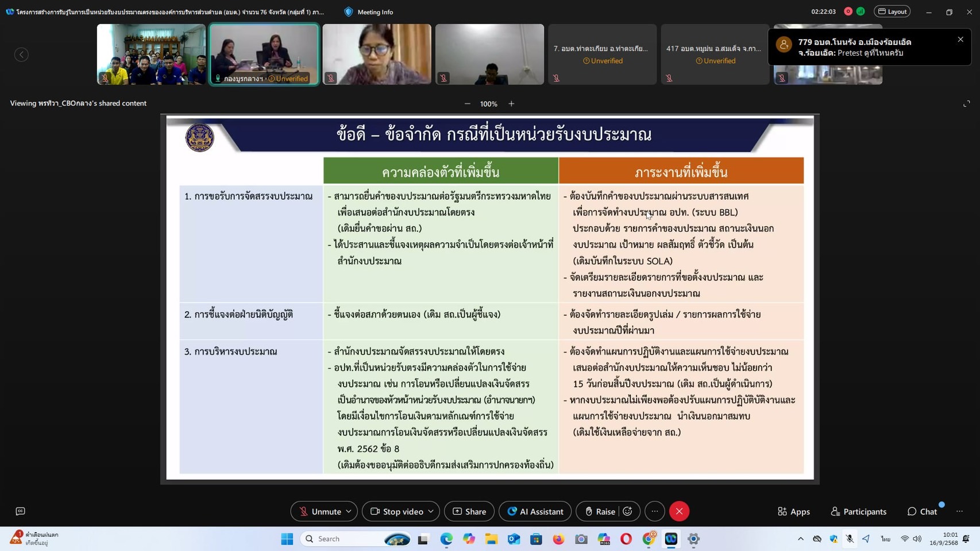Zoom in shared content with plus icon
980x551 pixels.
click(x=511, y=104)
